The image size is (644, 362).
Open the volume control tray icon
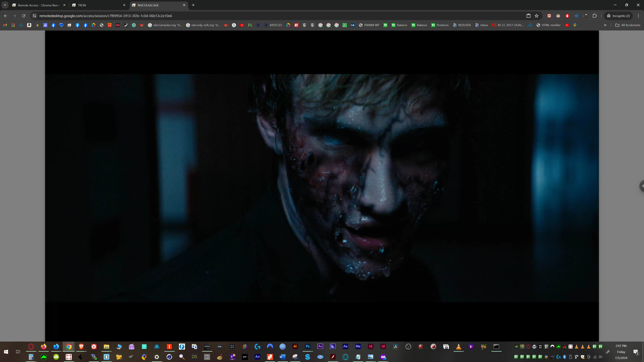click(601, 357)
